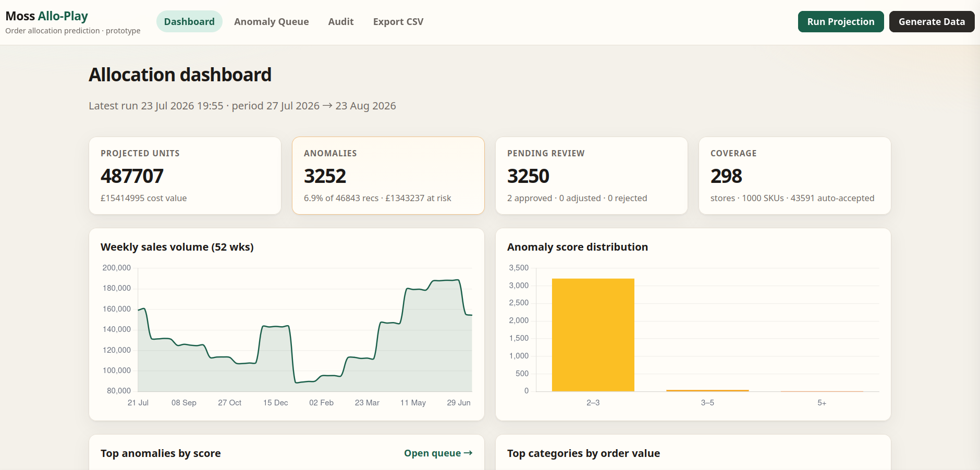Click the 3–5 score distribution bar
This screenshot has height=470, width=980.
tap(707, 390)
